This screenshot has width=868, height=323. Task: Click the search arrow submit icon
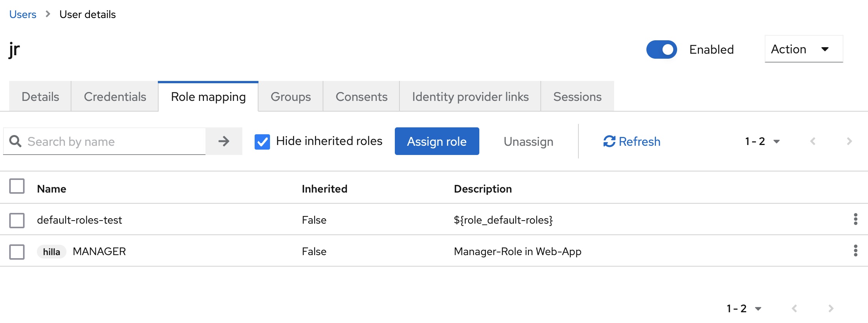tap(224, 141)
